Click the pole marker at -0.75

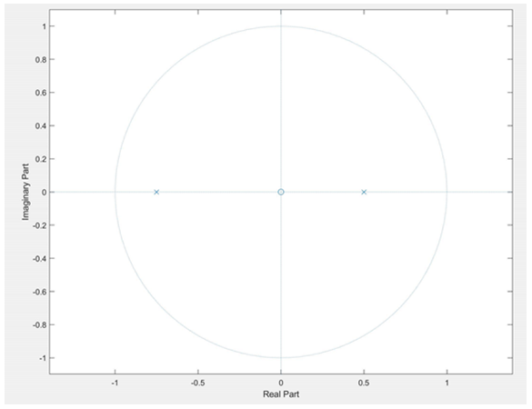(156, 192)
